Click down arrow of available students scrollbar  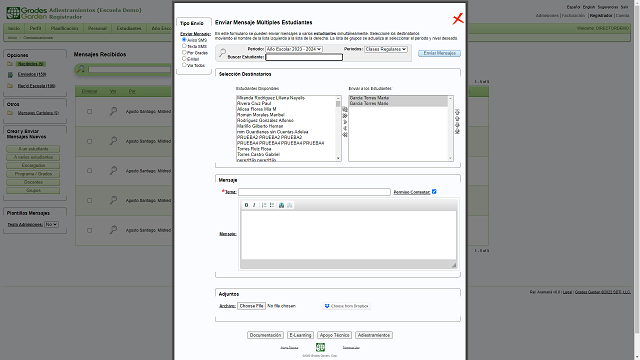coord(338,158)
